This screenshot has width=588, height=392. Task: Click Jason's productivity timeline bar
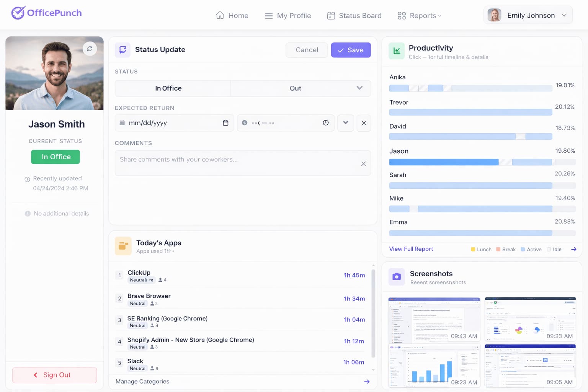click(470, 162)
